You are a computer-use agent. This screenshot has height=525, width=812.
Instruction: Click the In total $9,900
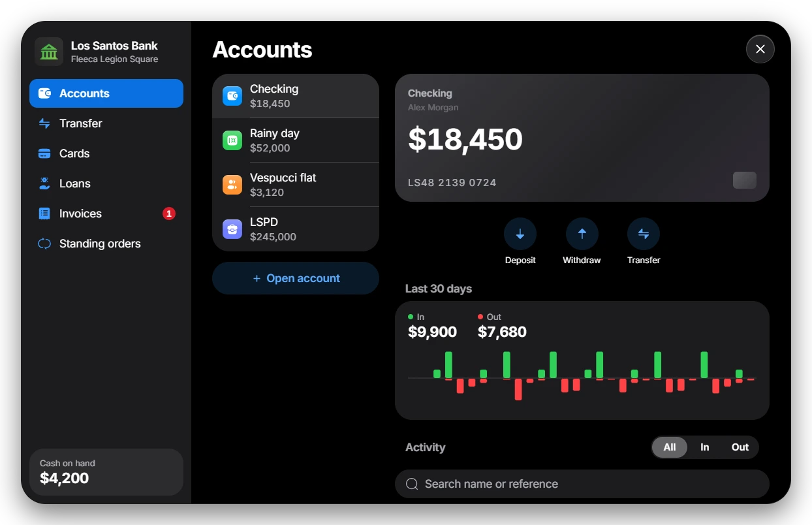pos(432,332)
